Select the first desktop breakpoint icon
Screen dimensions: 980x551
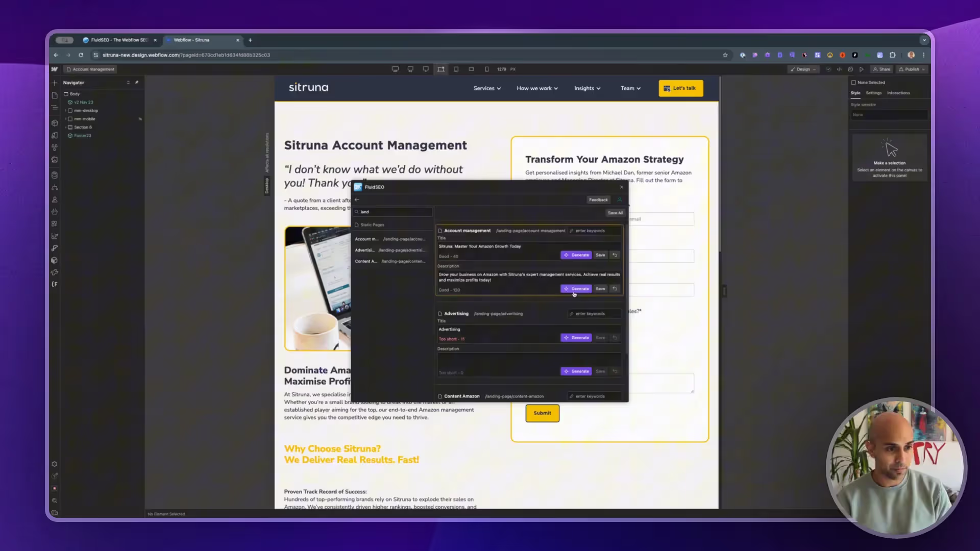pyautogui.click(x=395, y=69)
